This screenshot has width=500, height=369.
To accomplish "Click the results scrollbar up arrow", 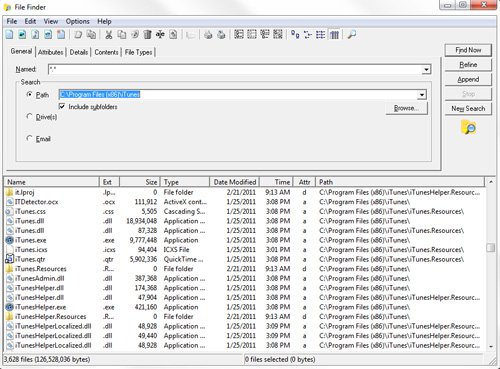I will coord(491,182).
